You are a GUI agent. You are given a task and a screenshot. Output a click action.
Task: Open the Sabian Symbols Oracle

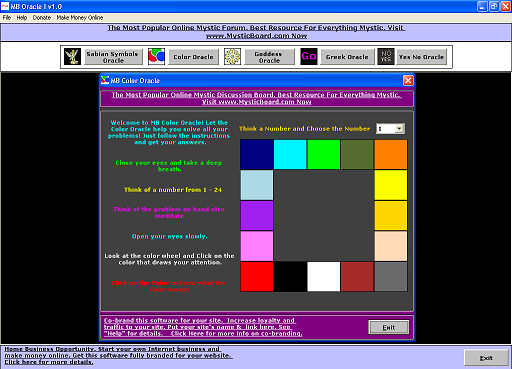point(113,57)
